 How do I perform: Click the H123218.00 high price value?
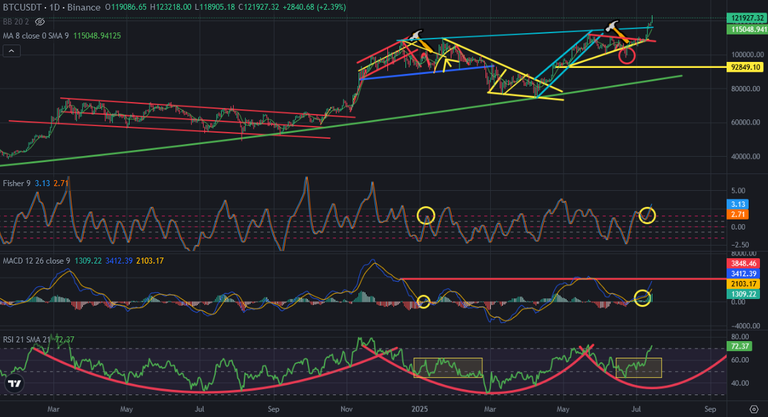[172, 7]
